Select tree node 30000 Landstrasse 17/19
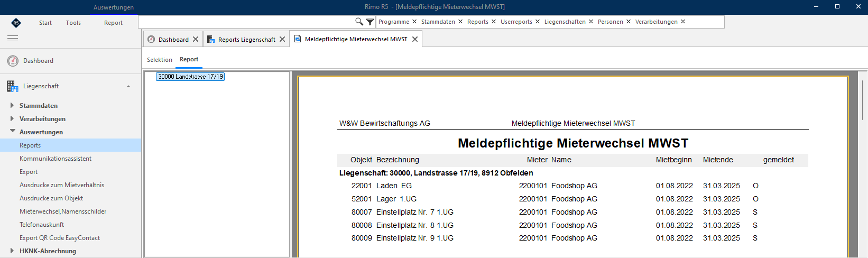Viewport: 868px width, 258px height. point(191,77)
